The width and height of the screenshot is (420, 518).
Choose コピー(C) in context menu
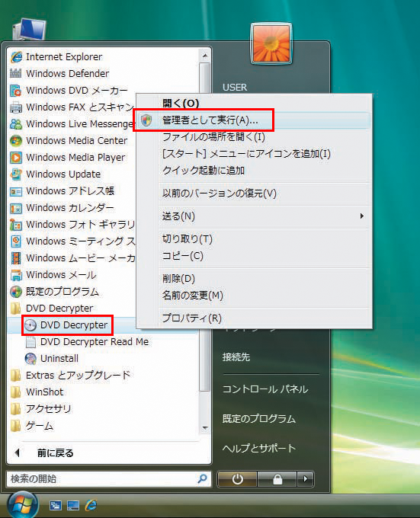(x=182, y=256)
